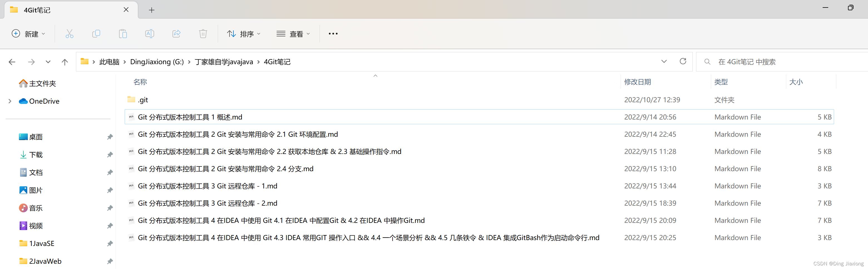This screenshot has height=269, width=868.
Task: Expand chevron after 丁家雄自学javajava breadcrumb
Action: click(258, 62)
